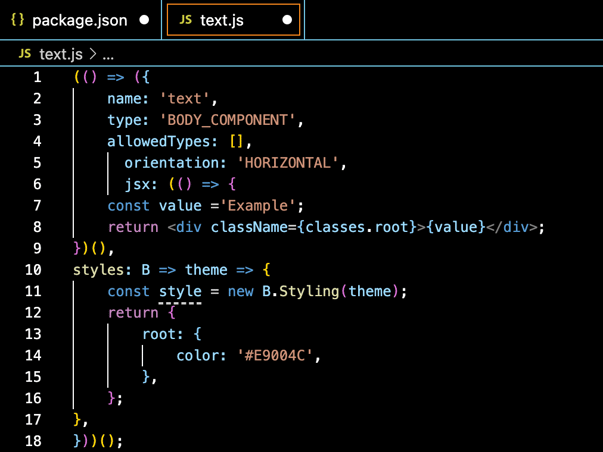This screenshot has width=603, height=452.
Task: Click the unsaved dot on text.js tab
Action: (x=287, y=20)
